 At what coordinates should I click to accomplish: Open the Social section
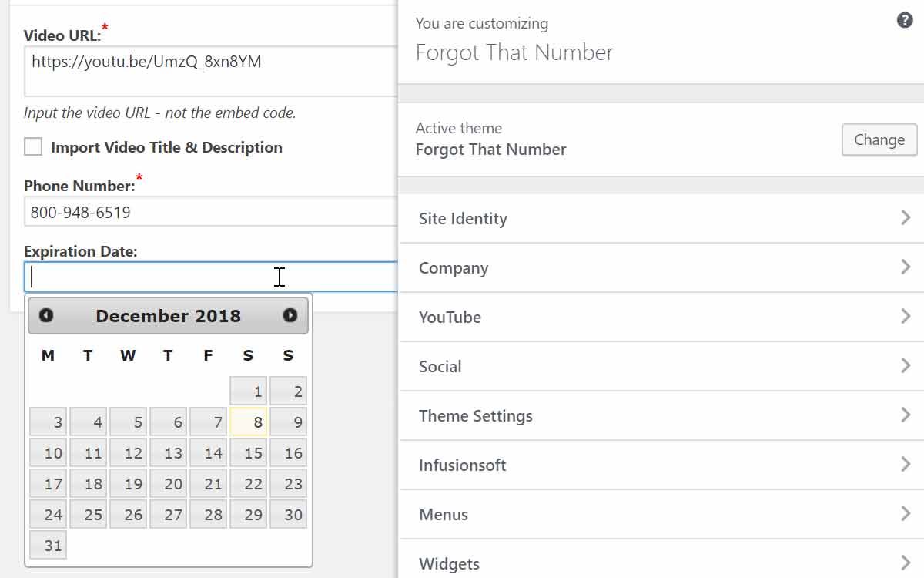[x=661, y=367]
